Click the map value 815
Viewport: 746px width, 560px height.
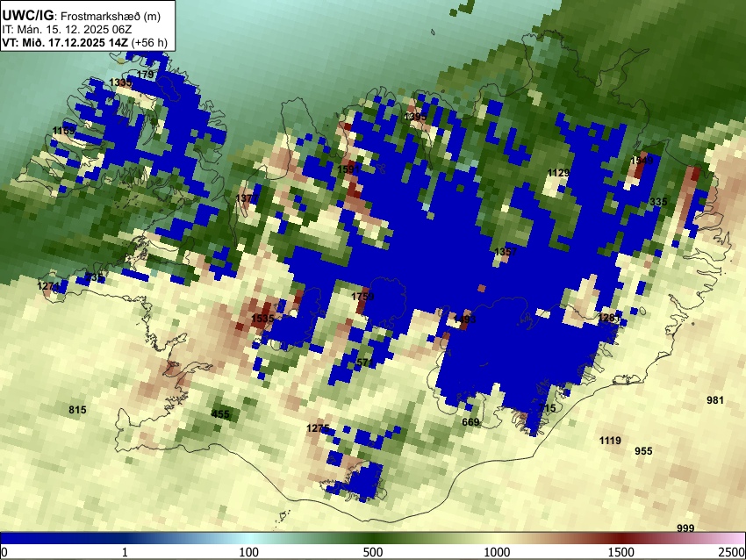[77, 410]
